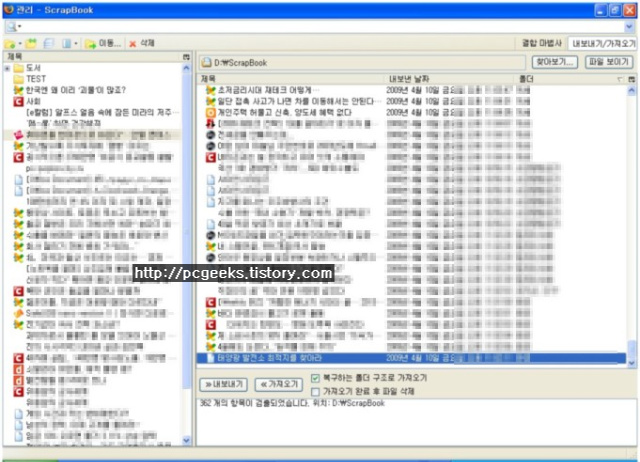640x462 pixels.
Task: Click the new folder toolbar icon
Action: [x=10, y=43]
